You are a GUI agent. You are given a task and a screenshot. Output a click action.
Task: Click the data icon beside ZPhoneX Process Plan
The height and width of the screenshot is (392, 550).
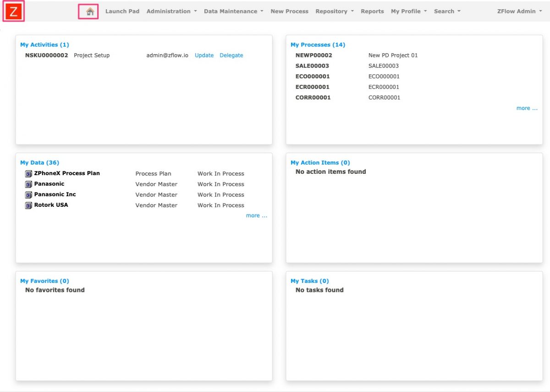click(28, 173)
